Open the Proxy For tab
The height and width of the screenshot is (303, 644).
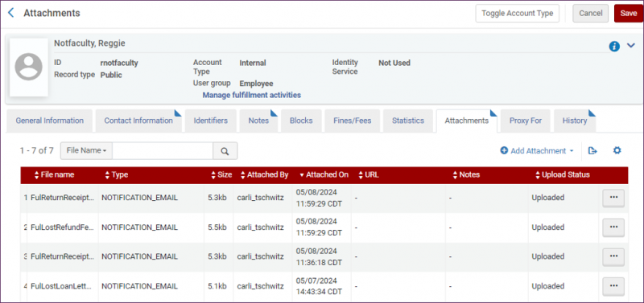click(526, 121)
